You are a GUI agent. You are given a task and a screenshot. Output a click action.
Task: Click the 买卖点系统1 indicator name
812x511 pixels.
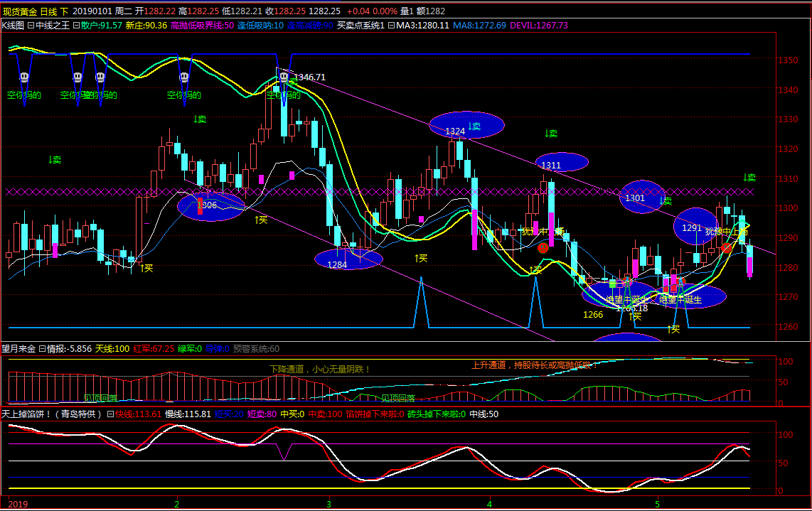click(x=360, y=26)
